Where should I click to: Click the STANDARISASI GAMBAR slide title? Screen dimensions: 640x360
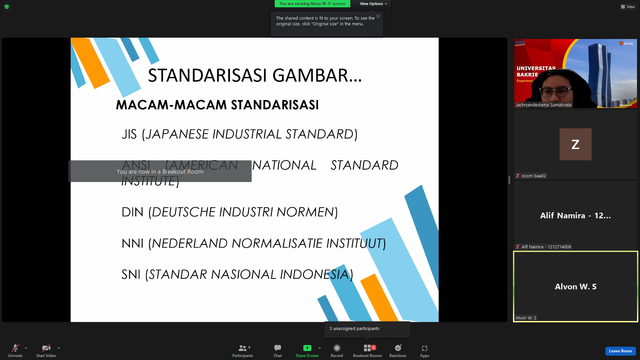tap(254, 76)
